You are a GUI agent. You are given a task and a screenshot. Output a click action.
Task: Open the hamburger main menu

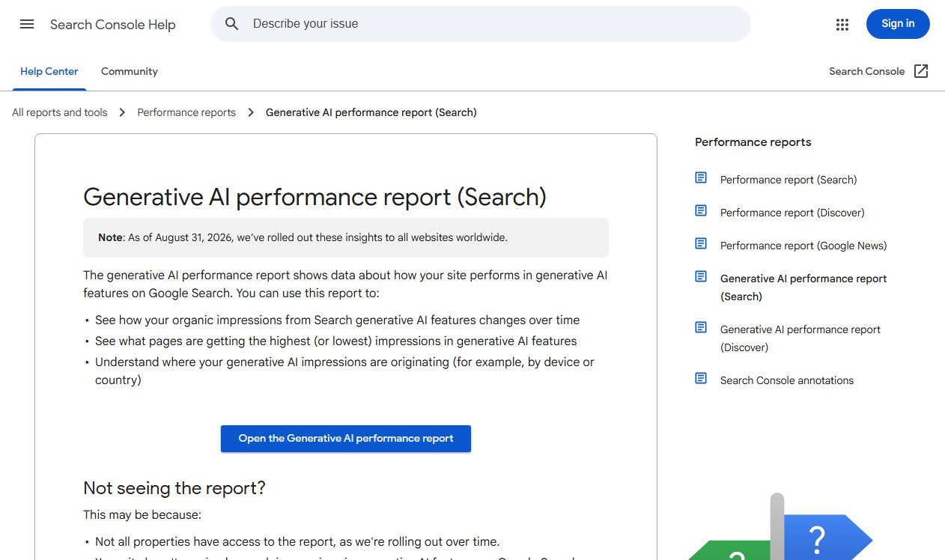[27, 24]
